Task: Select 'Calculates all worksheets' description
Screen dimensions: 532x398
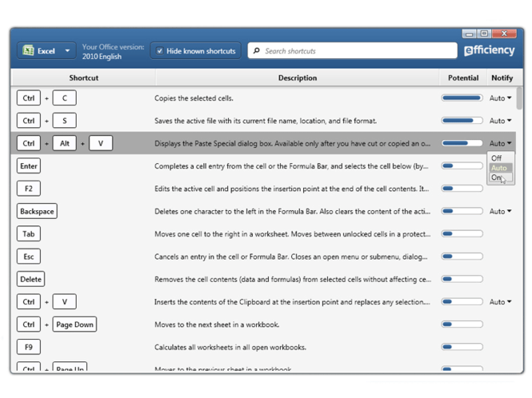Action: pos(230,347)
